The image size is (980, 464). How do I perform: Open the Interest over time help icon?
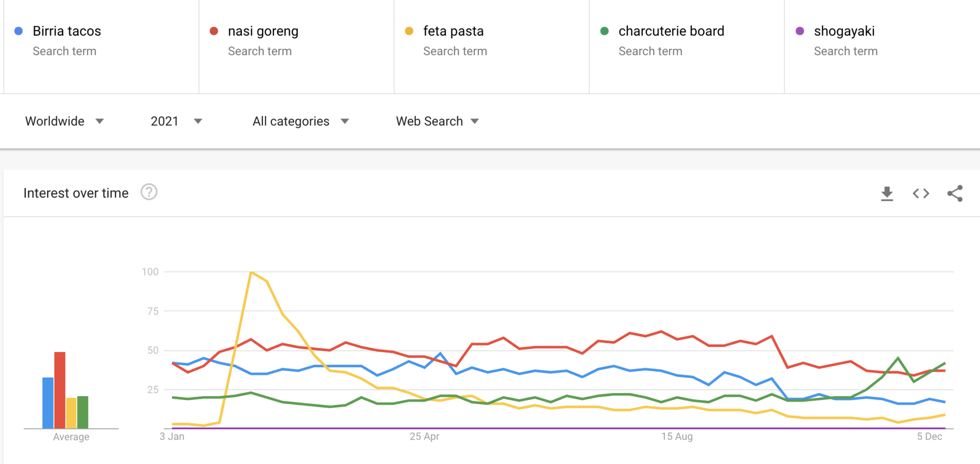click(x=149, y=192)
